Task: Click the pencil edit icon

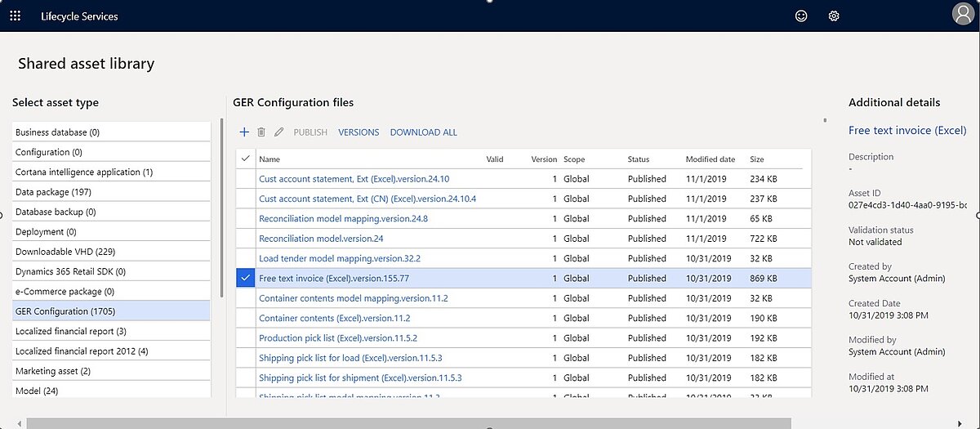Action: (x=279, y=132)
